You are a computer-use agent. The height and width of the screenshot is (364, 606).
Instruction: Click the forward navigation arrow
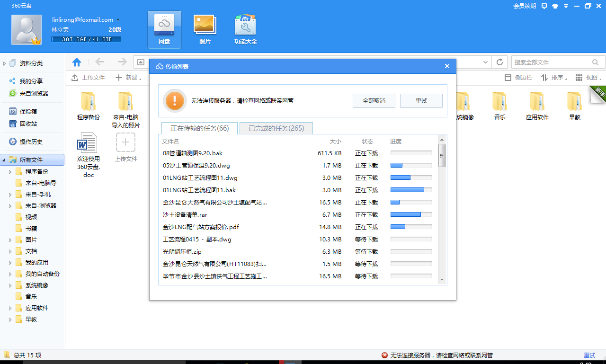click(x=122, y=62)
